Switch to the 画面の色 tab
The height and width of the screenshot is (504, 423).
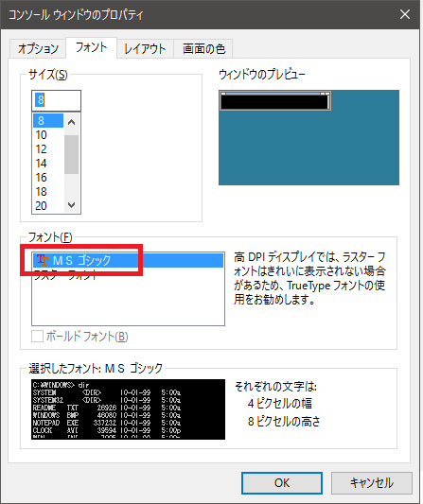pos(203,49)
